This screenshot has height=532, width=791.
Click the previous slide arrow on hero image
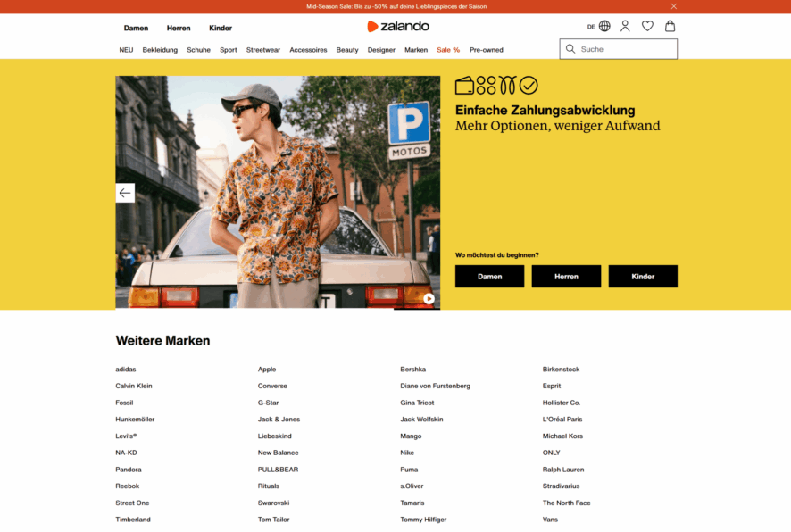coord(125,193)
